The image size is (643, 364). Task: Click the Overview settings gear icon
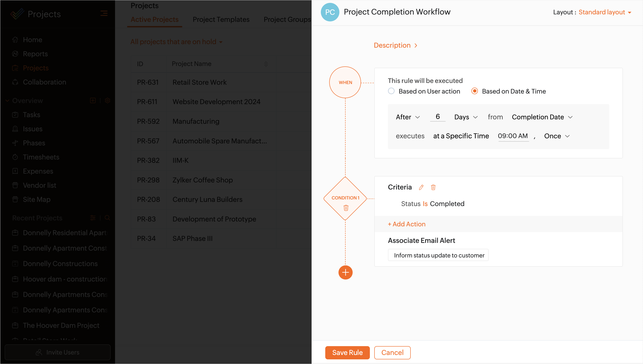108,101
